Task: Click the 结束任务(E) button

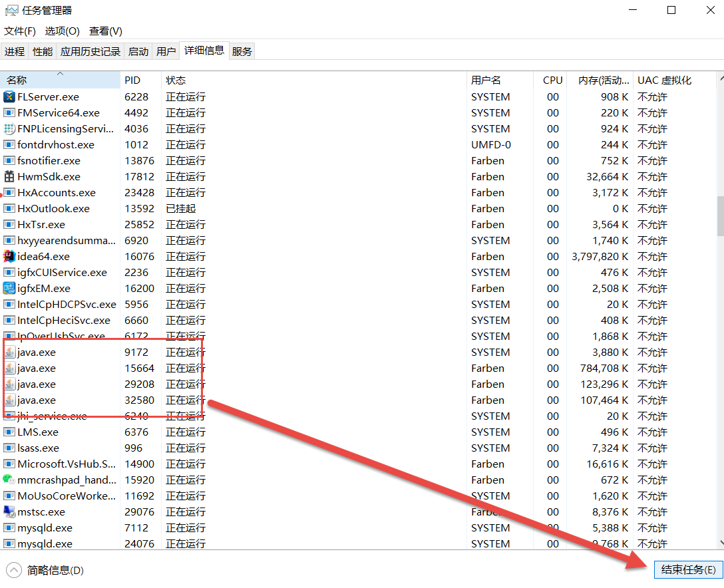Action: click(689, 569)
